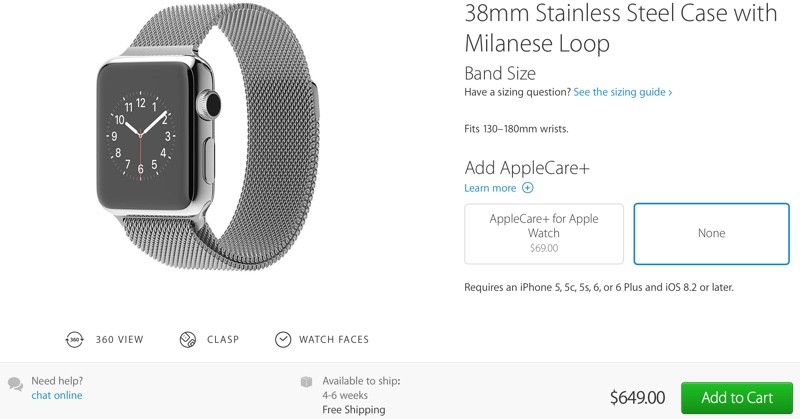
Task: Click the clasp detail icon
Action: tap(188, 339)
